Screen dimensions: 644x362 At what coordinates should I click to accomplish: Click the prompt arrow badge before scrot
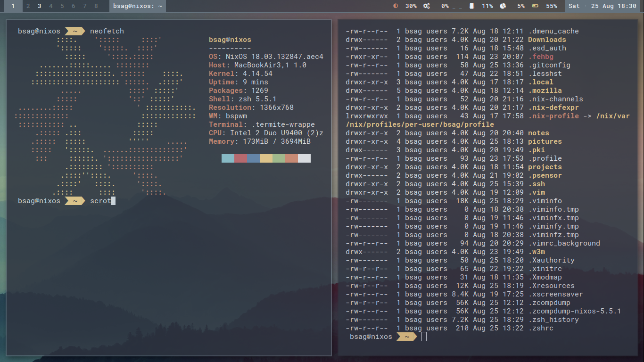point(75,201)
